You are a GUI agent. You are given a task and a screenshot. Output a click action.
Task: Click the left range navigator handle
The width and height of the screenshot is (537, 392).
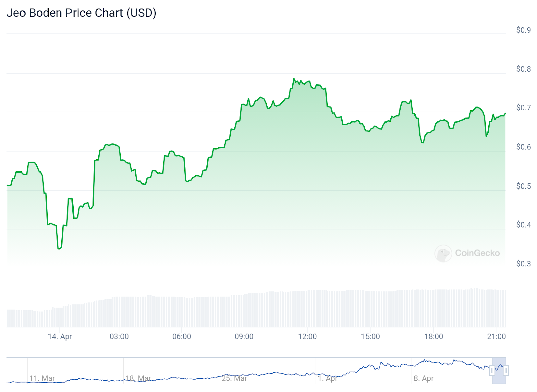coord(492,371)
